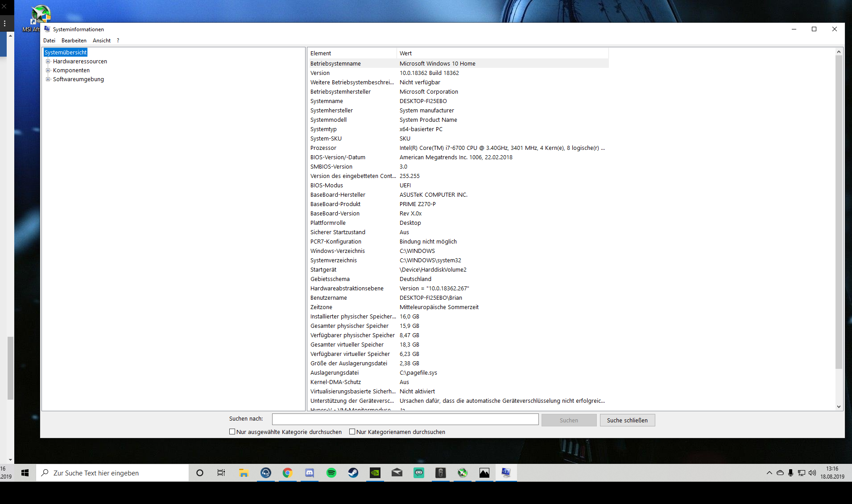Select the Gesamter virtueller Speicher row
The width and height of the screenshot is (852, 504).
click(x=458, y=345)
